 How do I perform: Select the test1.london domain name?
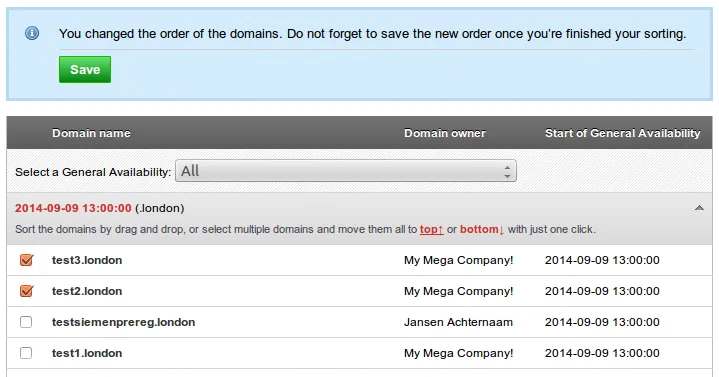pos(87,353)
